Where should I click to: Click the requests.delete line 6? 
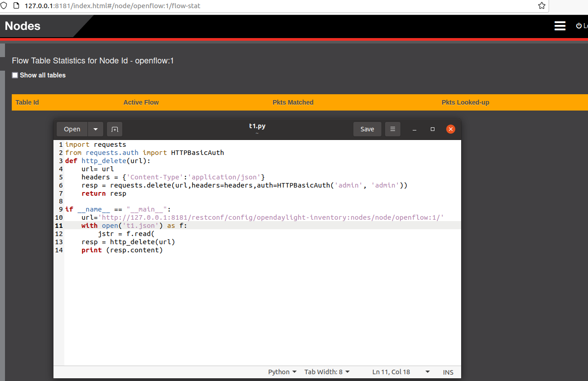pyautogui.click(x=245, y=185)
